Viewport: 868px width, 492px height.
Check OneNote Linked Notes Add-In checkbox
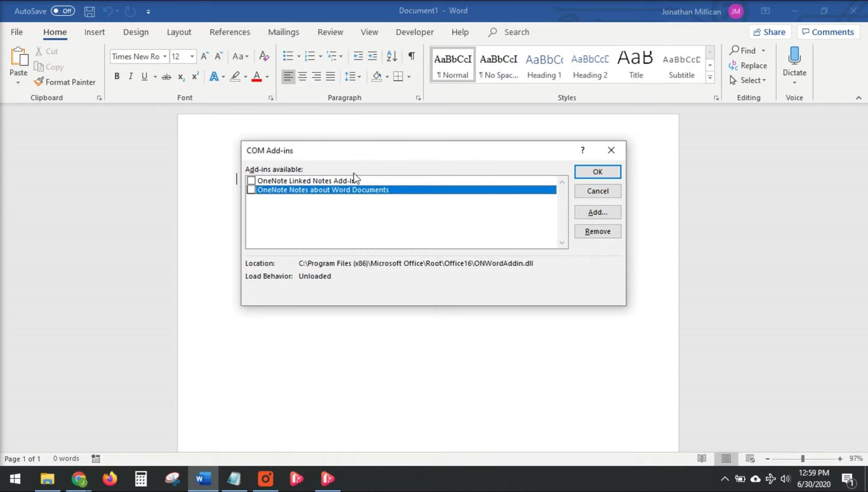click(251, 181)
